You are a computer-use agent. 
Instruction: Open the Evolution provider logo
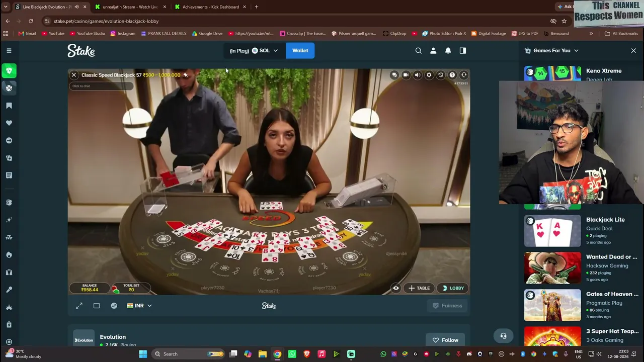84,340
